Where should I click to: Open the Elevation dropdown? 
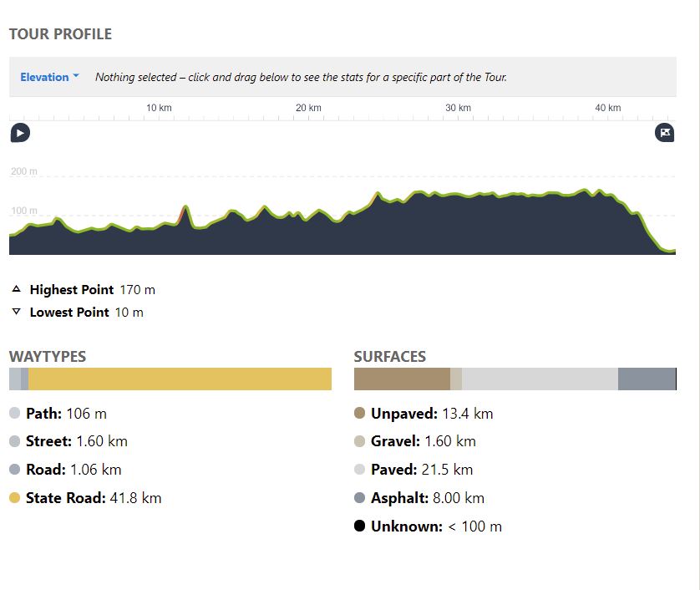point(49,77)
